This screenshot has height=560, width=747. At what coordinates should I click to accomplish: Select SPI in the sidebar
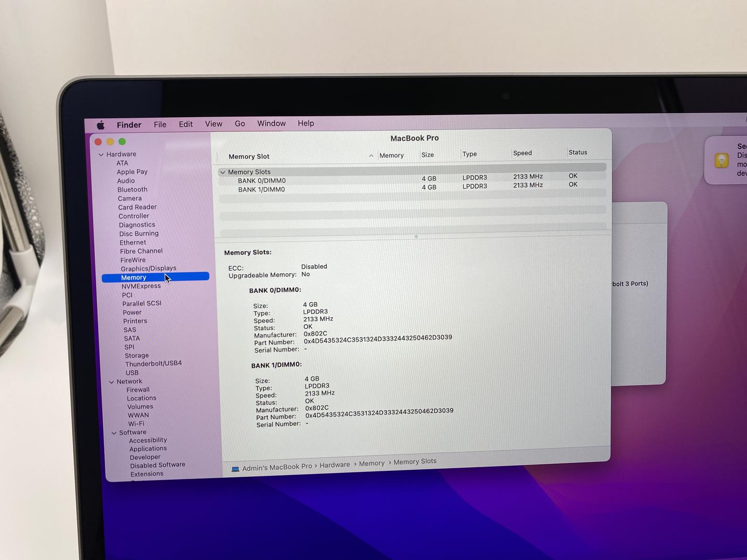[x=129, y=347]
